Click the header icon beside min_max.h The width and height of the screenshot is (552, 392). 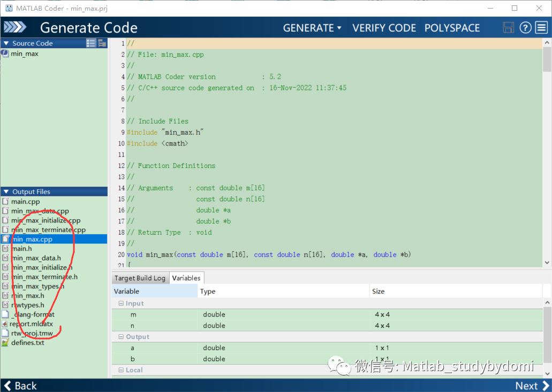coord(5,295)
